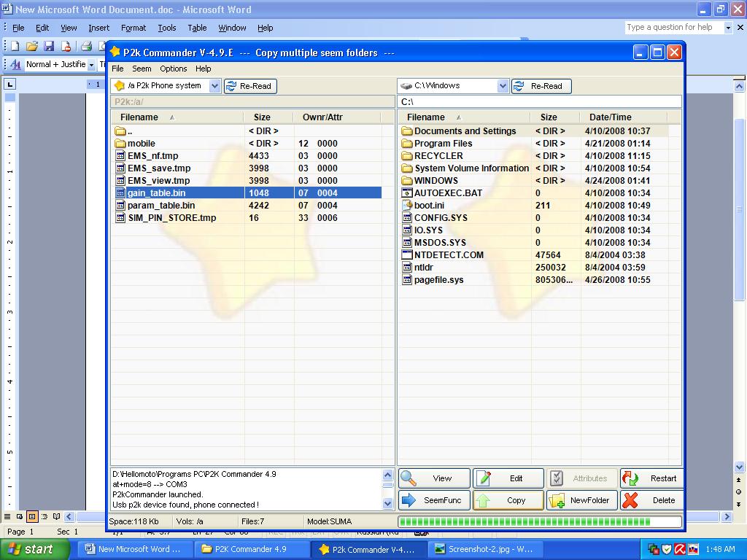
Task: Select the param_table.bin file icon
Action: pos(120,205)
